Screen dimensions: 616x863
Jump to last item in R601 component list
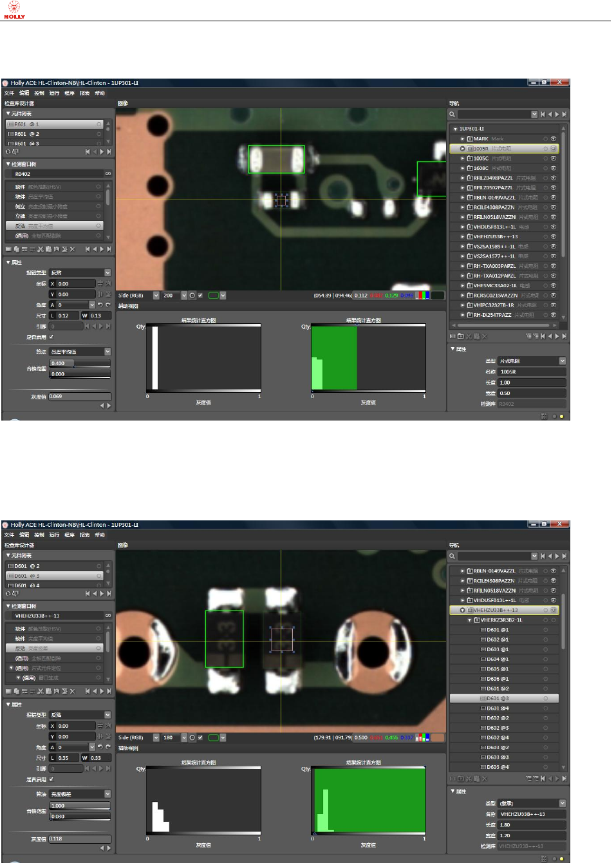(x=109, y=152)
